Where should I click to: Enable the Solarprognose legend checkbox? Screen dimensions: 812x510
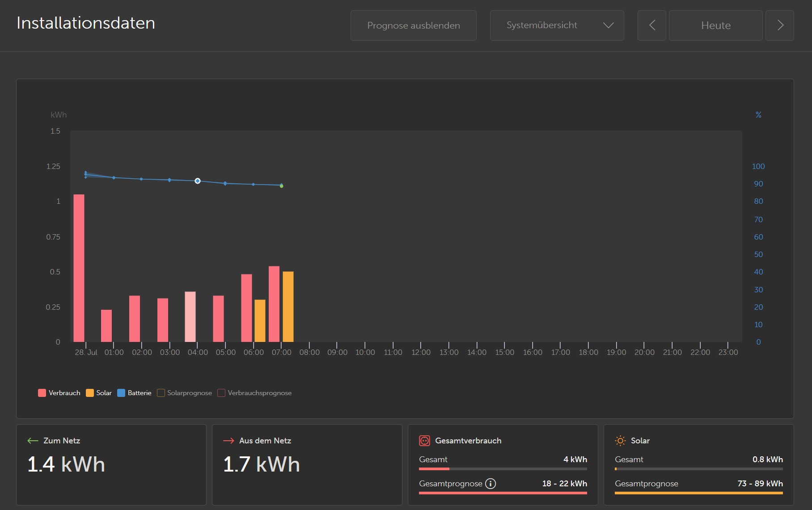pyautogui.click(x=161, y=393)
